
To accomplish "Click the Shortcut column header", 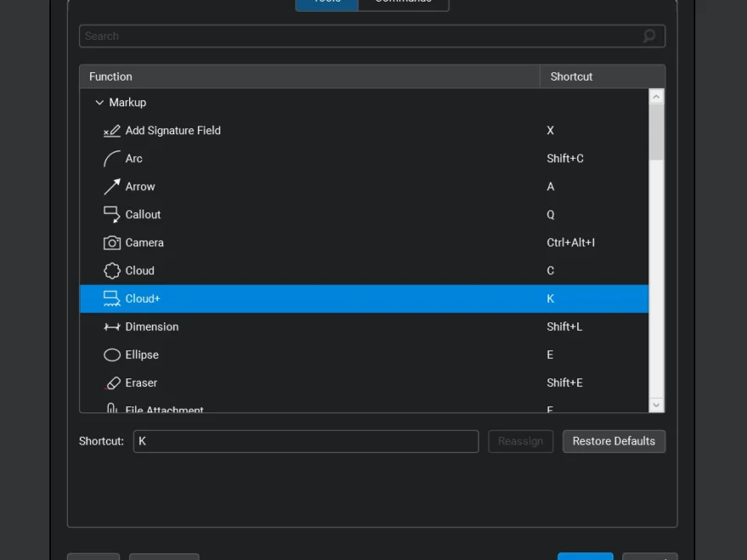I will click(x=602, y=76).
